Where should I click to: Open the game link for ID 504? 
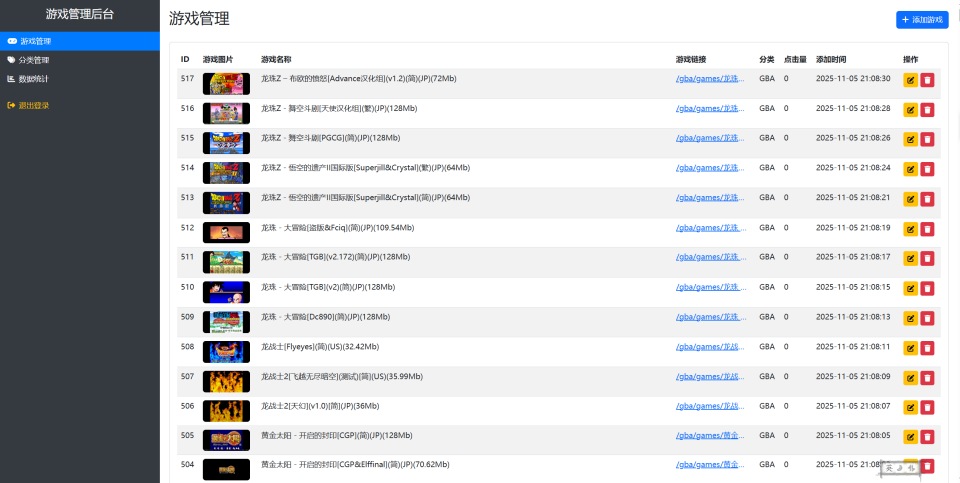[710, 465]
